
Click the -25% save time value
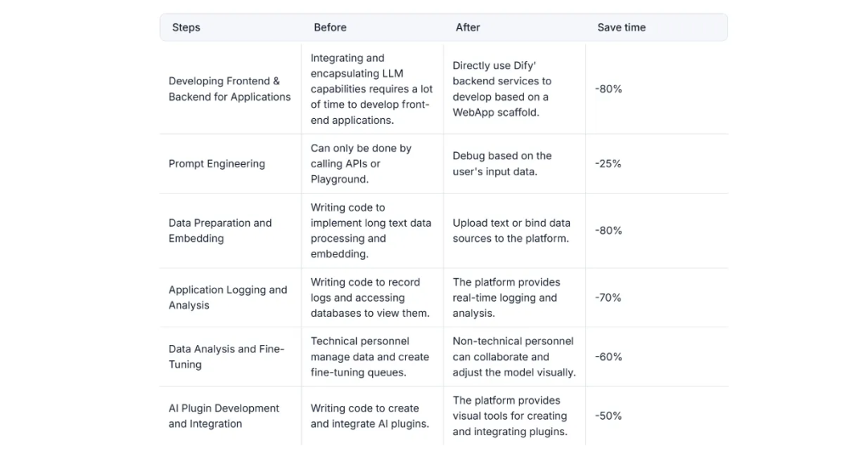pyautogui.click(x=608, y=164)
